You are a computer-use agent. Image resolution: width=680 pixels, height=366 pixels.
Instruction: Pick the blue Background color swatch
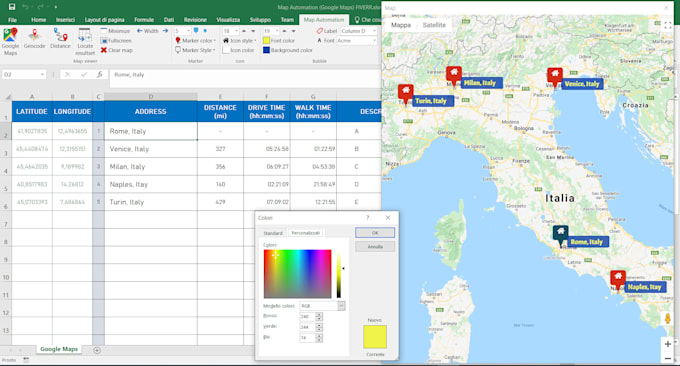click(266, 50)
